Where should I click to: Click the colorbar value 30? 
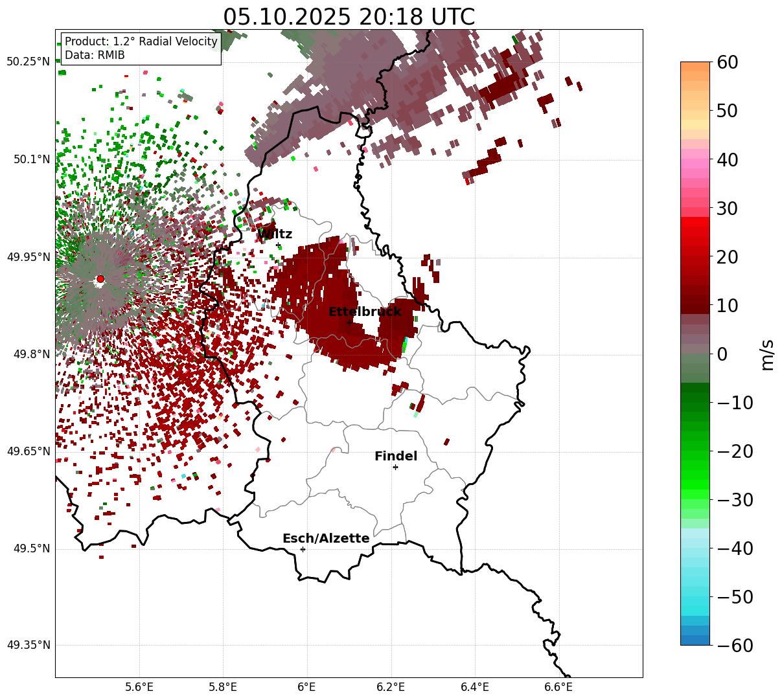pyautogui.click(x=728, y=209)
